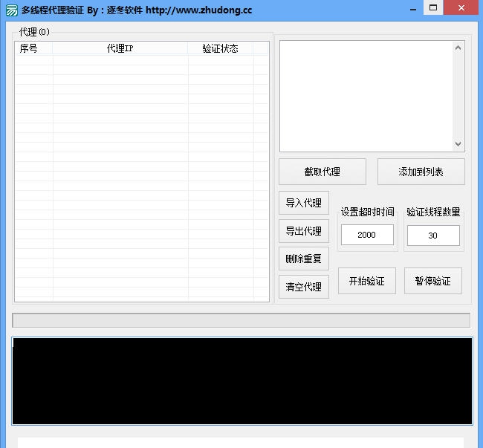Click the 验证线程数量 label

point(433,212)
